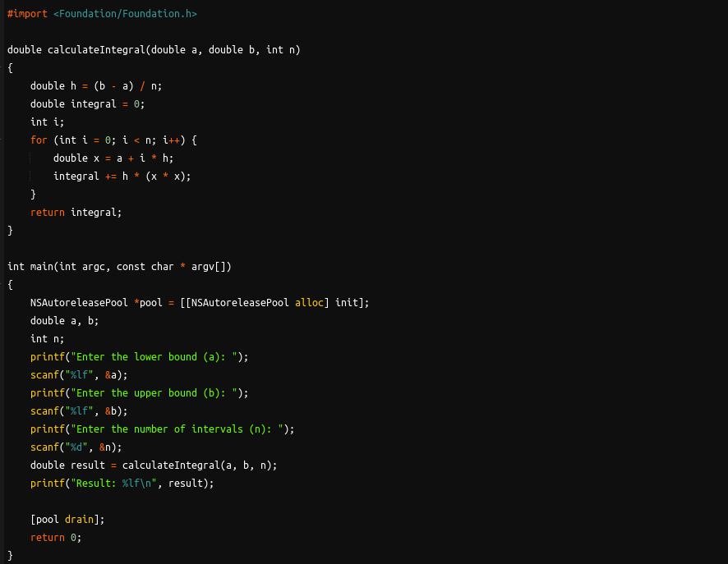Select the pool drain message call
This screenshot has height=564, width=728.
pos(66,519)
